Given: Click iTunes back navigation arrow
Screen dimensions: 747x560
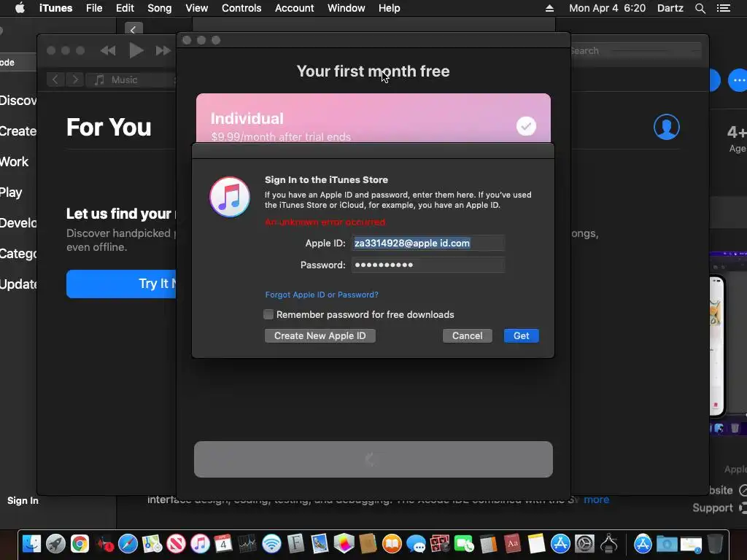Looking at the screenshot, I should 55,79.
